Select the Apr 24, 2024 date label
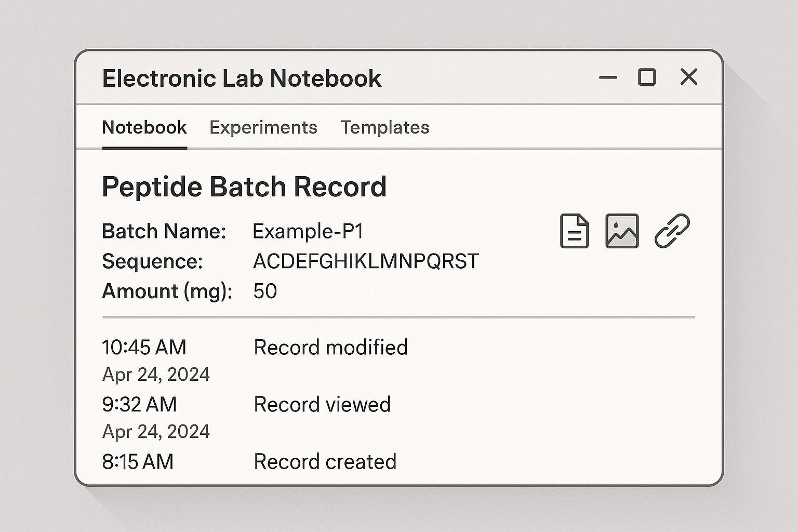Viewport: 798px width, 532px height. [156, 374]
